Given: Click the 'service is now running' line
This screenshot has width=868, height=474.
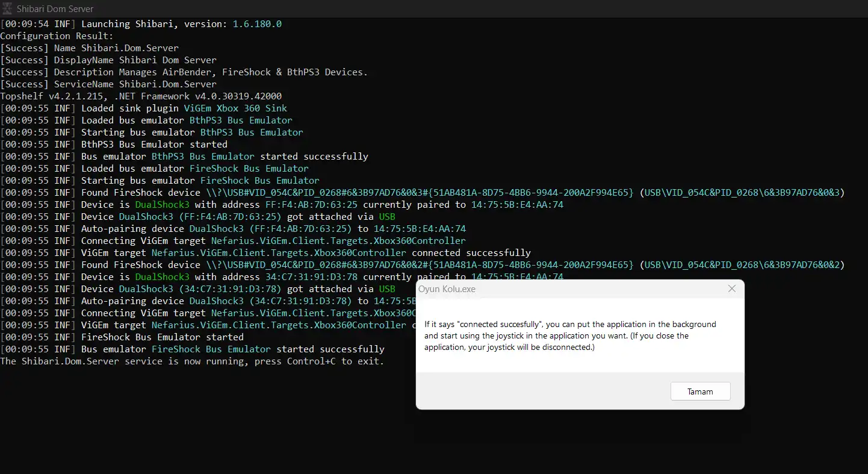Looking at the screenshot, I should click(x=192, y=361).
